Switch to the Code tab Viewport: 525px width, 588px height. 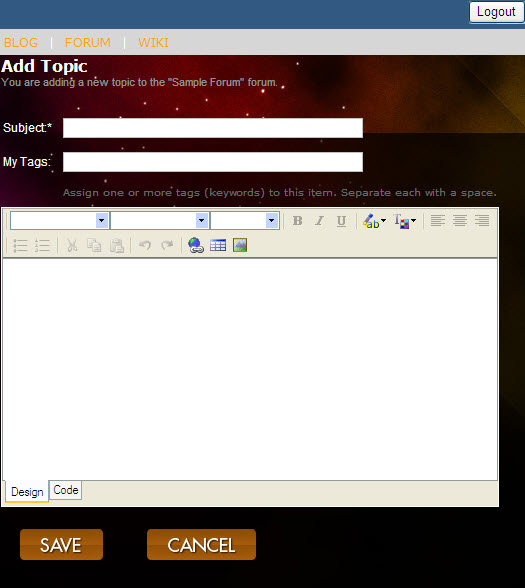[66, 490]
